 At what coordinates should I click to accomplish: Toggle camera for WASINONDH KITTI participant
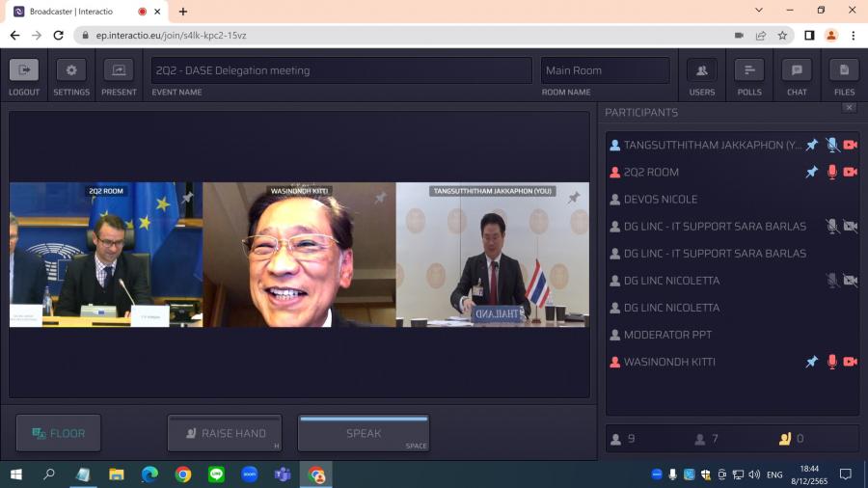(x=850, y=362)
